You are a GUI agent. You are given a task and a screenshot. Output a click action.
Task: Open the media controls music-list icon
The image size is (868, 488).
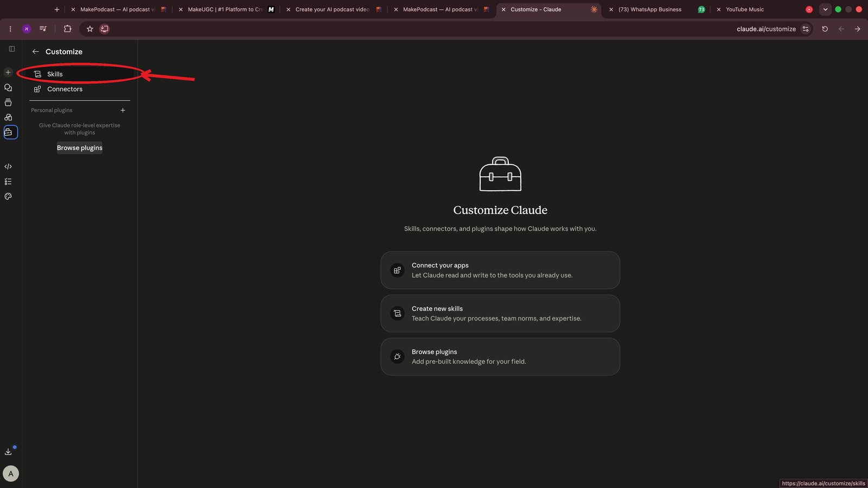point(43,29)
